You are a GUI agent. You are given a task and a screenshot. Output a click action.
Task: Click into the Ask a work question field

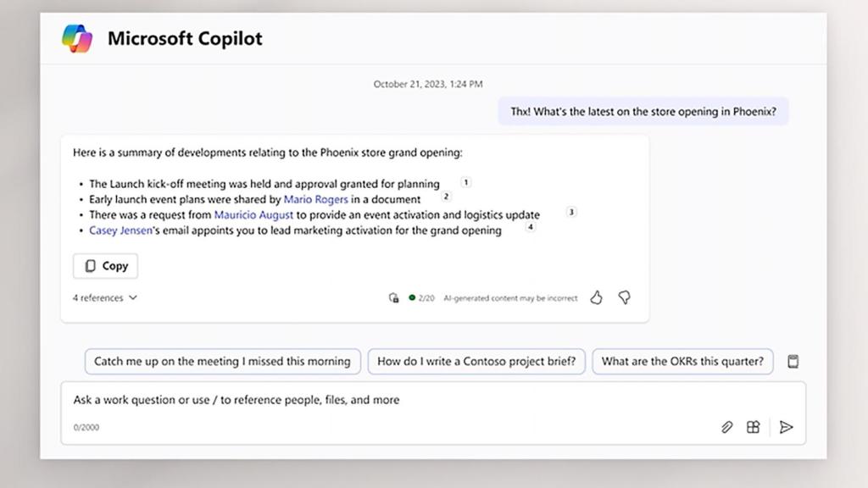390,400
